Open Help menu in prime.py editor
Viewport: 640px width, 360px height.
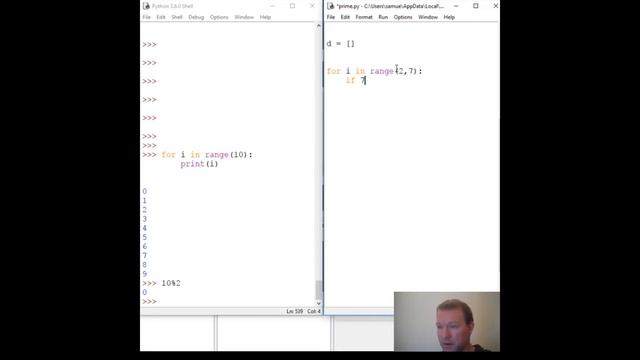[449, 17]
